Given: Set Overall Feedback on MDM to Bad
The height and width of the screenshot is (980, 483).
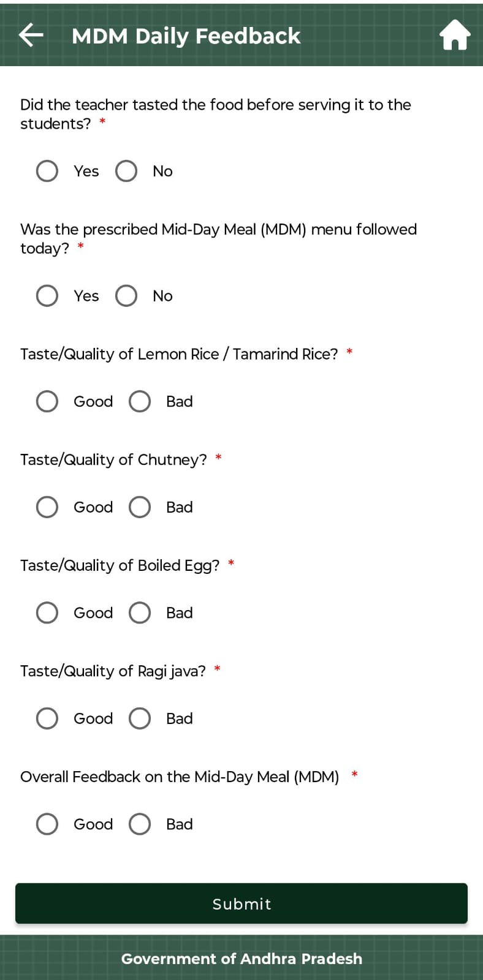Looking at the screenshot, I should point(140,824).
